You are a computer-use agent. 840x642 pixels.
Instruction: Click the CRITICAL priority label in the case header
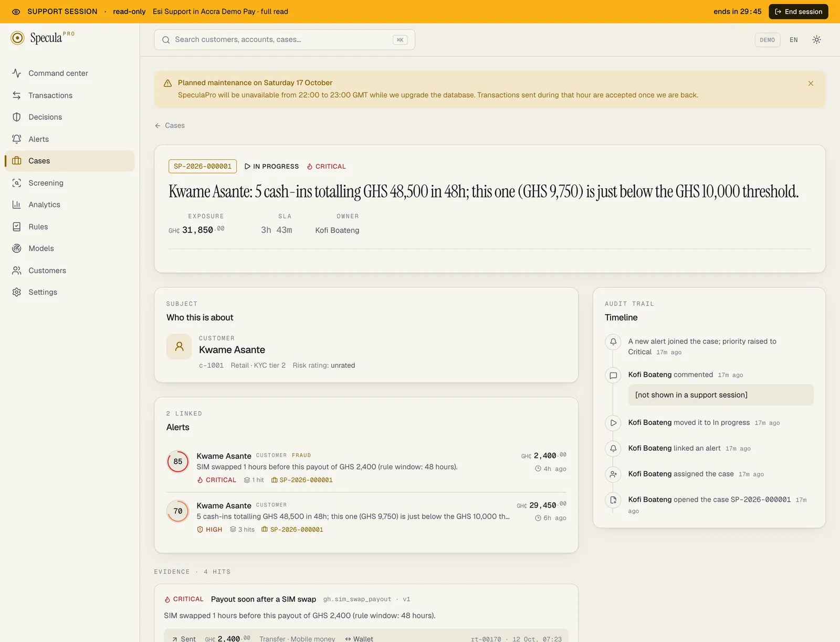[x=326, y=167]
